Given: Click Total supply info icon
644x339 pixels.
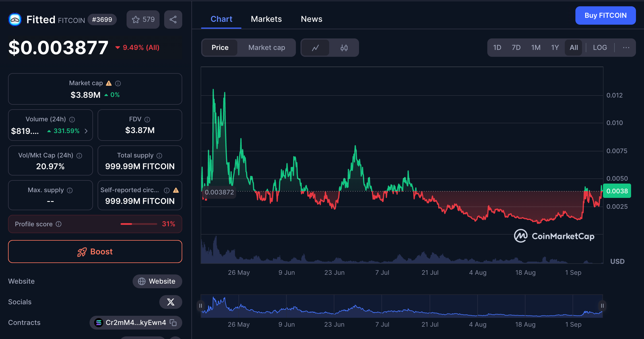Looking at the screenshot, I should coord(159,155).
